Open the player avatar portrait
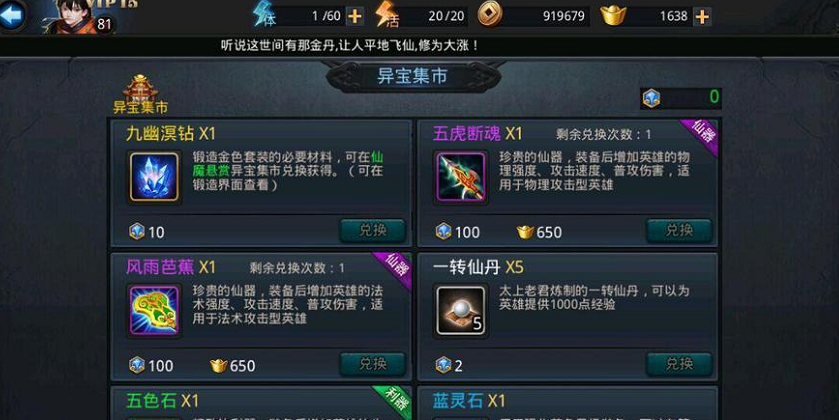Screen dimensions: 839x420 (74, 16)
